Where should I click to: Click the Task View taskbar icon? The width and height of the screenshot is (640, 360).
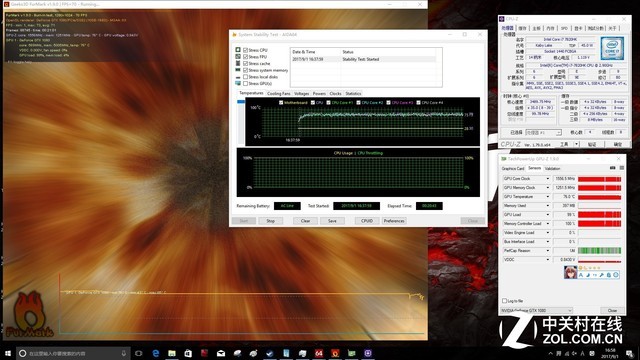click(x=138, y=353)
